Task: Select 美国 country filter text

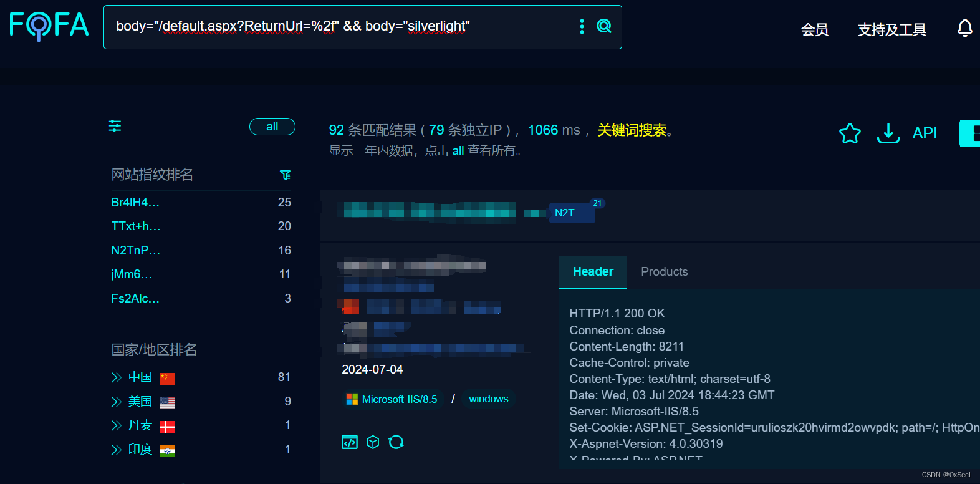Action: coord(140,402)
